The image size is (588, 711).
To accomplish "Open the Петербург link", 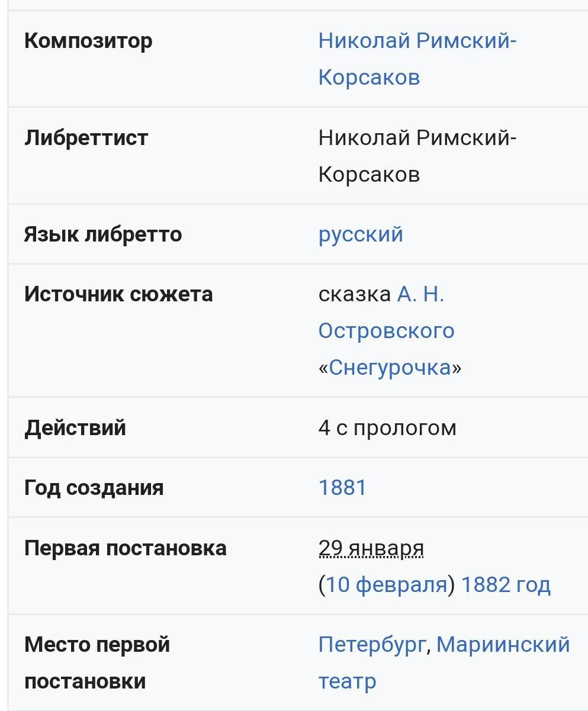I will coord(372,644).
